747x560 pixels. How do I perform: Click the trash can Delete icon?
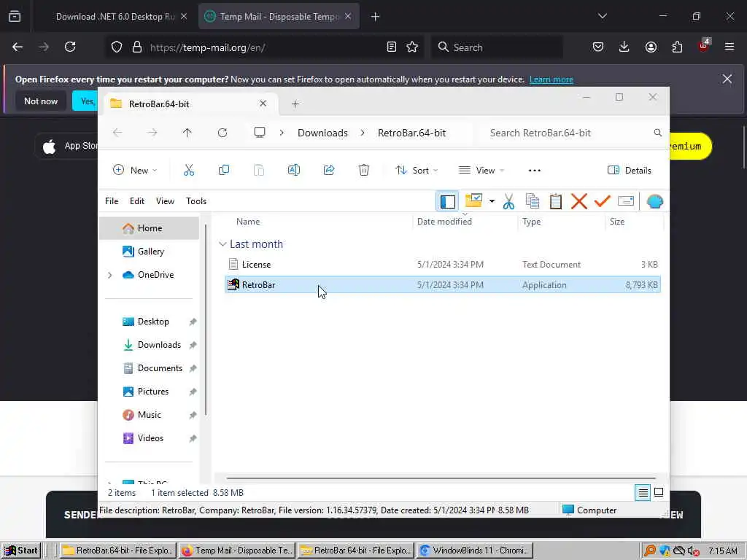(363, 170)
